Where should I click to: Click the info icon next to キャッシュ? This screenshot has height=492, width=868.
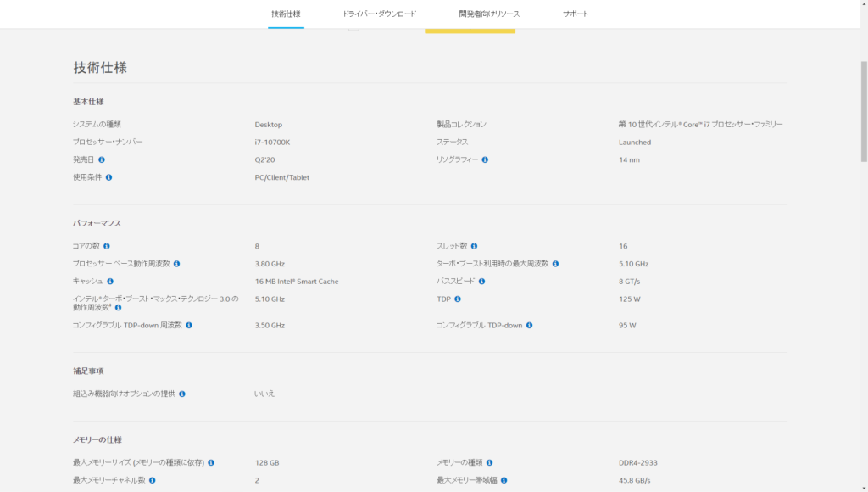(x=108, y=280)
